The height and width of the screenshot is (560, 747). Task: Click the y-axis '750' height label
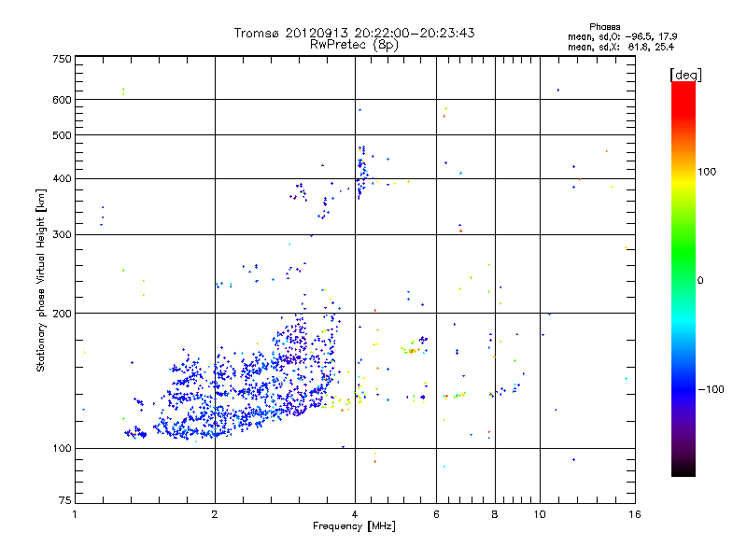point(62,59)
